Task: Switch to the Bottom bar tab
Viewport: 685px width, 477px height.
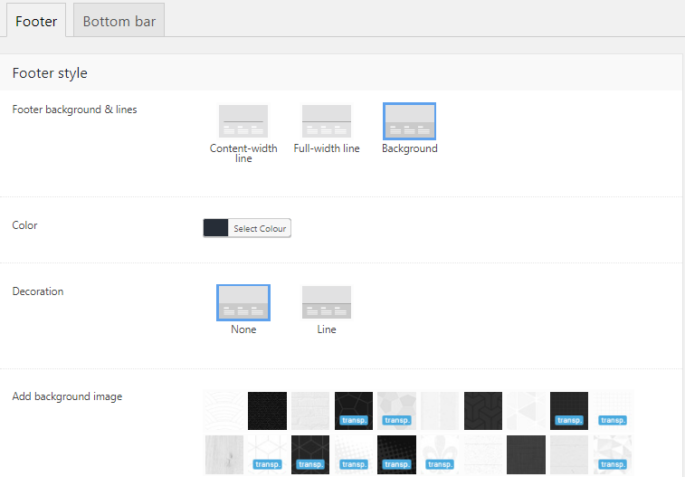Action: click(119, 20)
